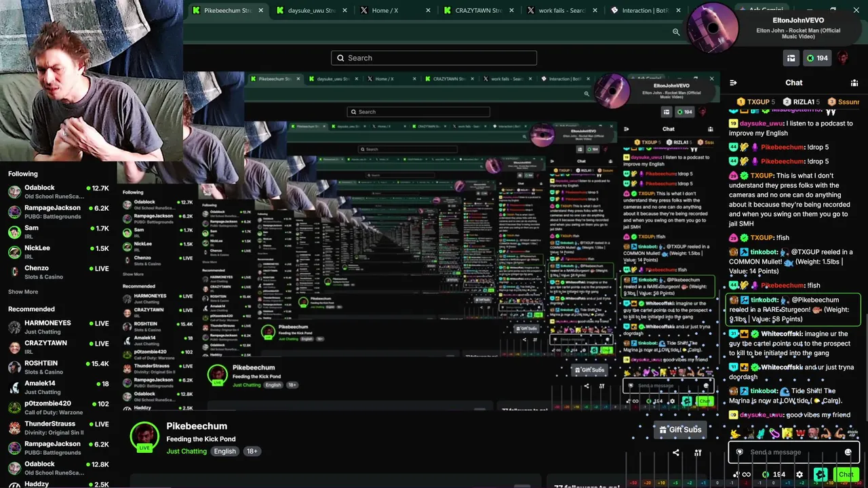Expand the Following list with Show More
The image size is (868, 488).
[x=23, y=292]
